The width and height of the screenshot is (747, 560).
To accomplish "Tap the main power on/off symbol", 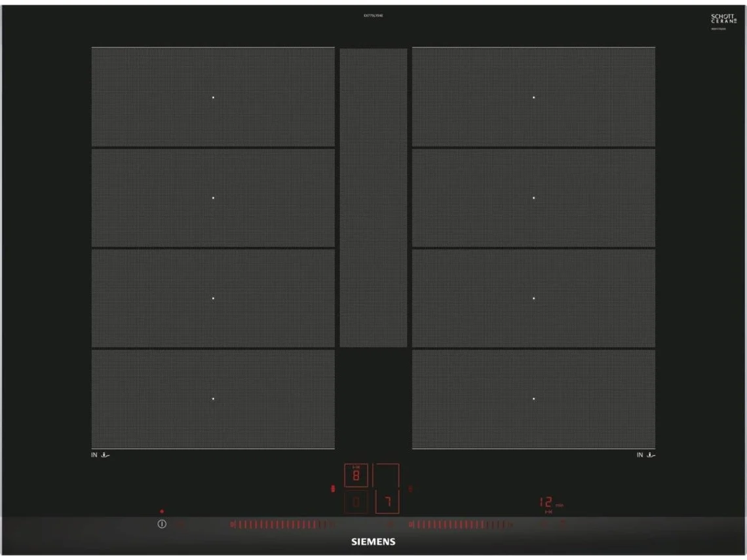I will pyautogui.click(x=162, y=524).
